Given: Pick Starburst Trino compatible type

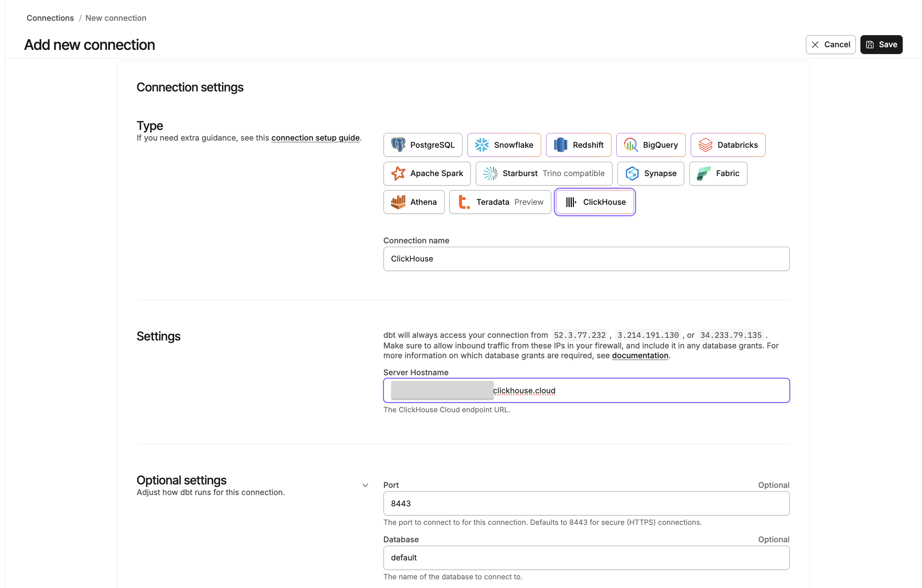Looking at the screenshot, I should (544, 173).
